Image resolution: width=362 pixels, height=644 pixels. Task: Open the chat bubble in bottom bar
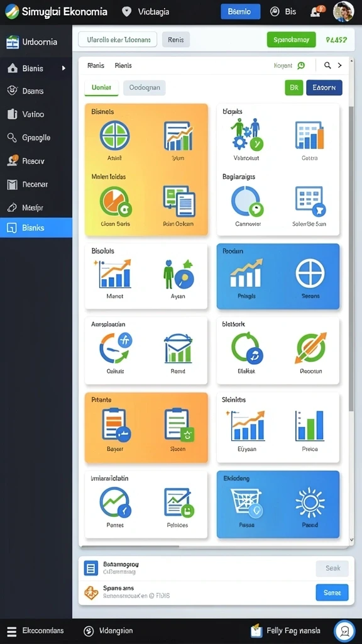(x=345, y=631)
